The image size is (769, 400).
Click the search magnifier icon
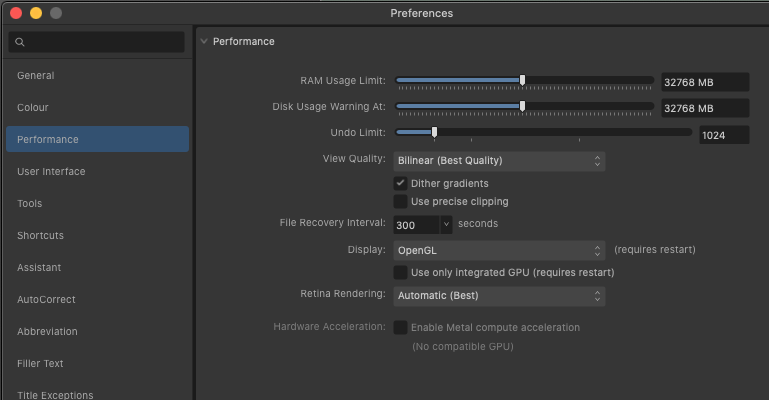click(20, 42)
